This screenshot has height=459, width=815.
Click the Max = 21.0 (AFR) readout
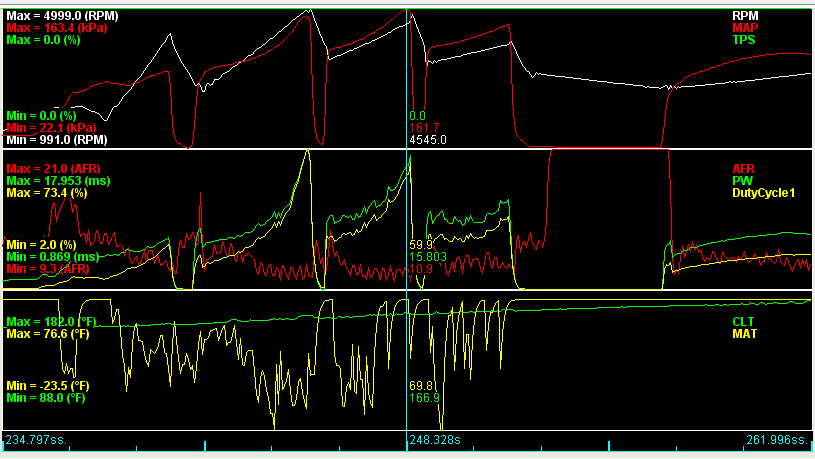click(x=53, y=168)
